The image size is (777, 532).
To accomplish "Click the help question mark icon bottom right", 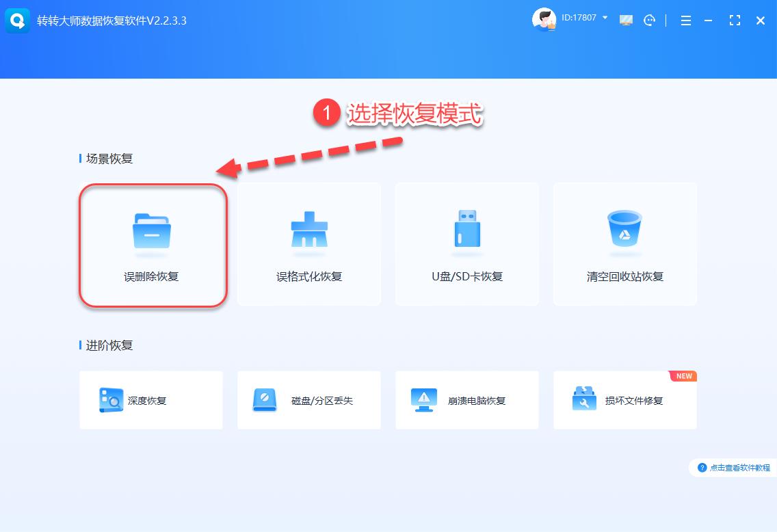I will [x=702, y=468].
